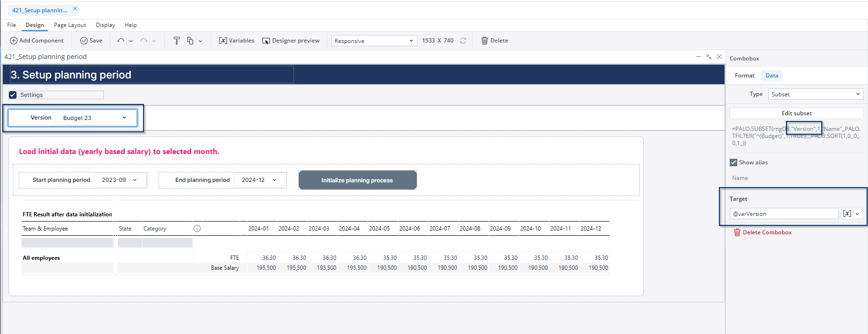Click the variable [x] icon beside Target
This screenshot has height=334, width=868.
click(x=847, y=214)
